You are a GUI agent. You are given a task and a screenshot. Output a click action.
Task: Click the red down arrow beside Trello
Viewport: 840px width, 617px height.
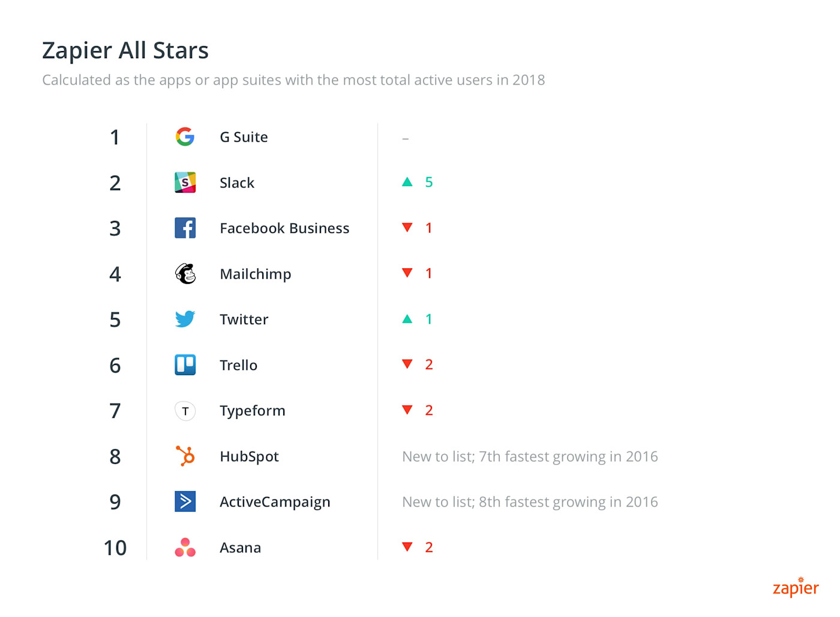pyautogui.click(x=407, y=364)
